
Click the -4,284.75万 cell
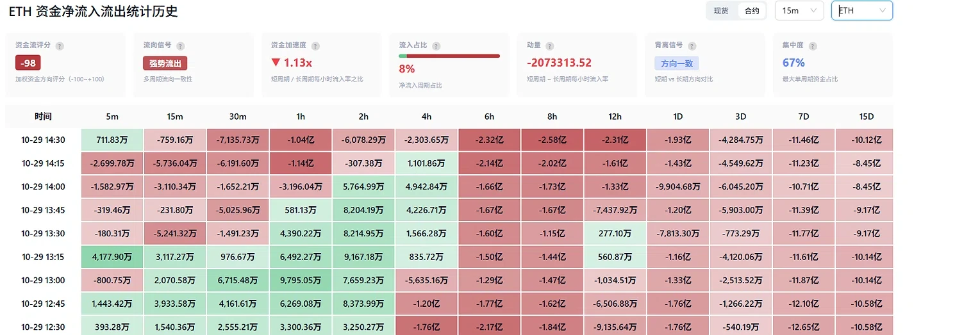[741, 140]
